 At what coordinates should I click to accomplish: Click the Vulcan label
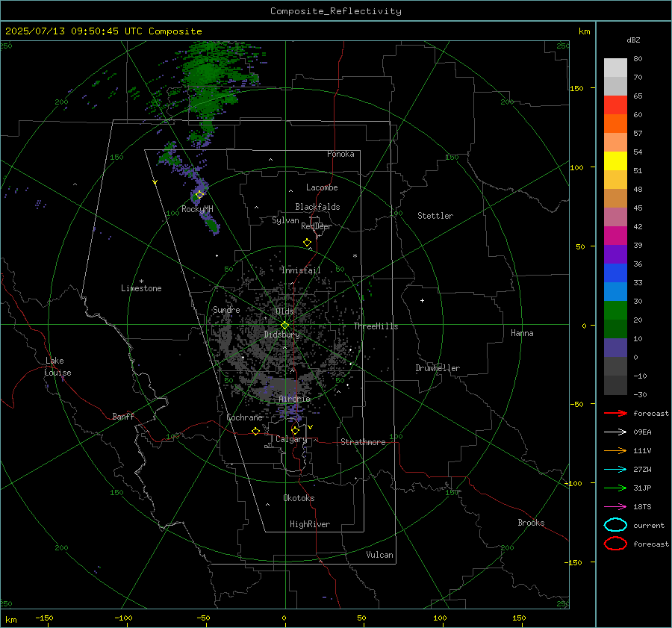(x=380, y=555)
